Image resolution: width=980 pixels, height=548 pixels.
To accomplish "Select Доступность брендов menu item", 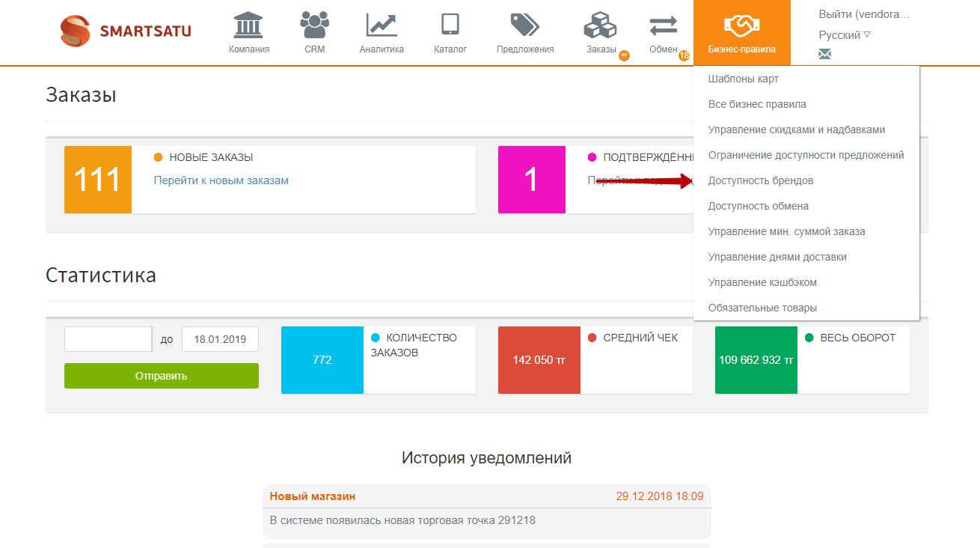I will (x=760, y=180).
